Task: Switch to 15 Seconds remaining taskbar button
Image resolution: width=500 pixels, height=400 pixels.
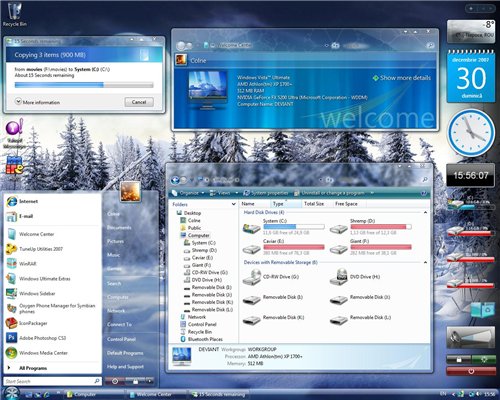Action: tap(221, 394)
